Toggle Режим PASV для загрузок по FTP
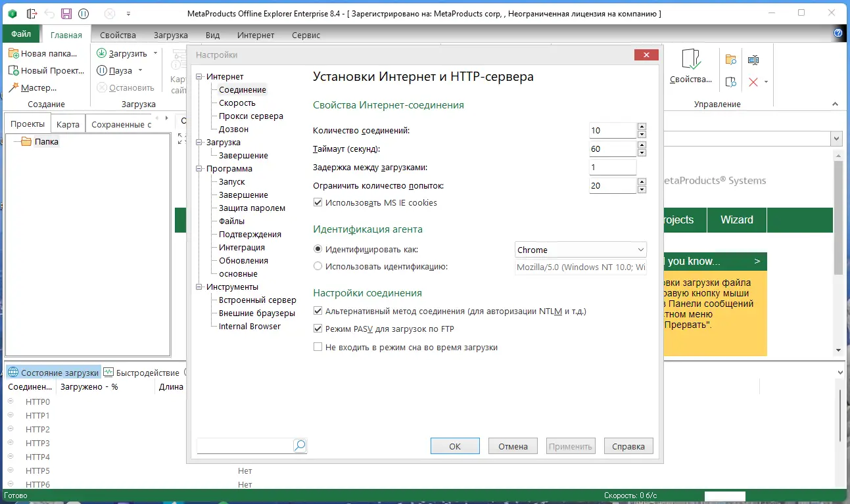Image resolution: width=850 pixels, height=504 pixels. pyautogui.click(x=318, y=329)
